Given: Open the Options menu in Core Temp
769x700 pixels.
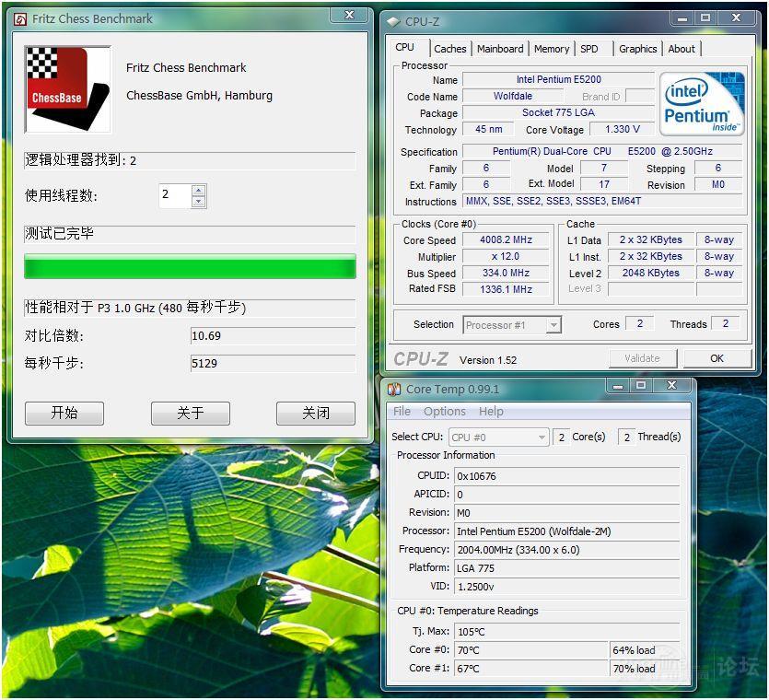Looking at the screenshot, I should (444, 412).
